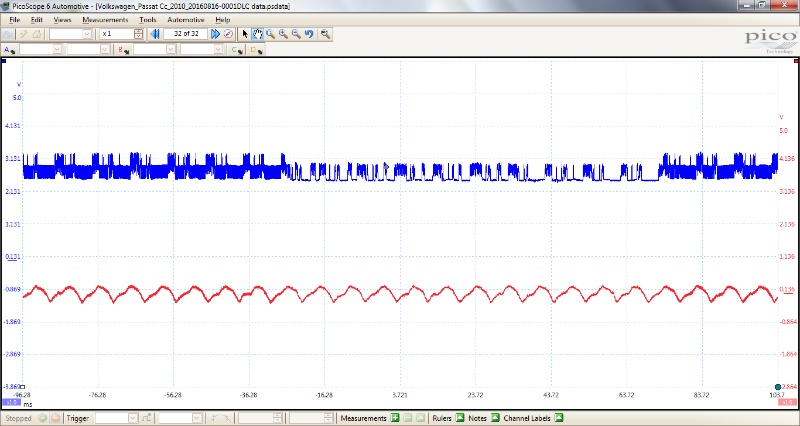This screenshot has width=800, height=426.
Task: Click the red channel B axis marker
Action: click(x=796, y=61)
